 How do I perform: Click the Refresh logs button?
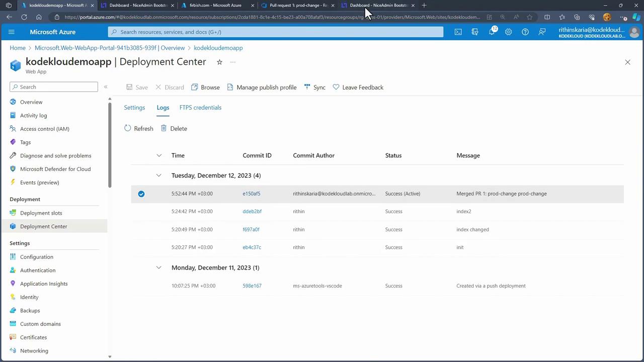click(138, 128)
